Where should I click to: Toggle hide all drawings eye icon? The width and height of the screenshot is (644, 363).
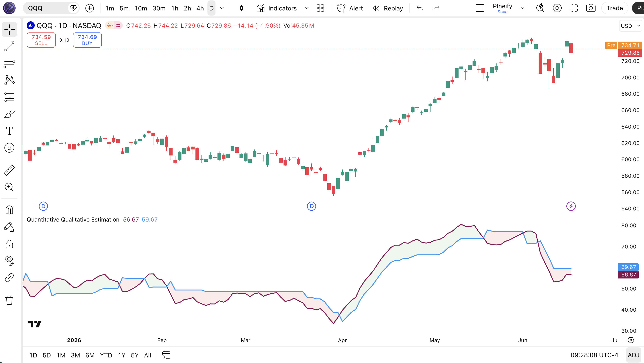pos(10,260)
